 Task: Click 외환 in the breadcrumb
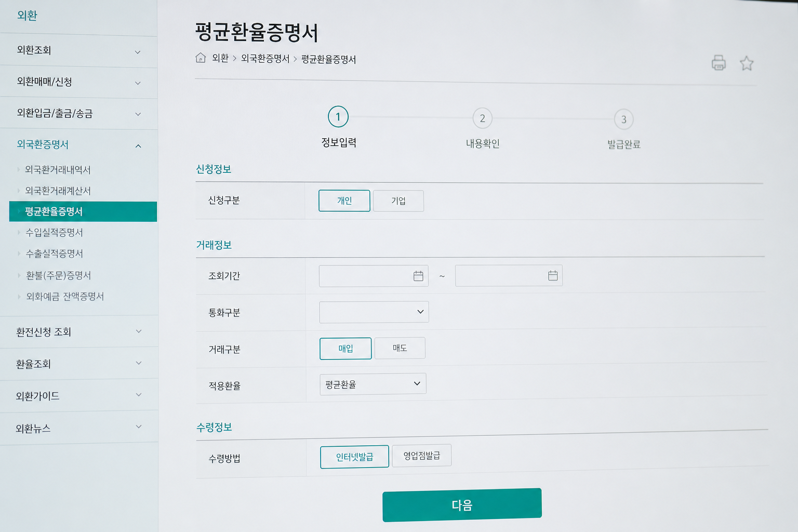pos(220,58)
